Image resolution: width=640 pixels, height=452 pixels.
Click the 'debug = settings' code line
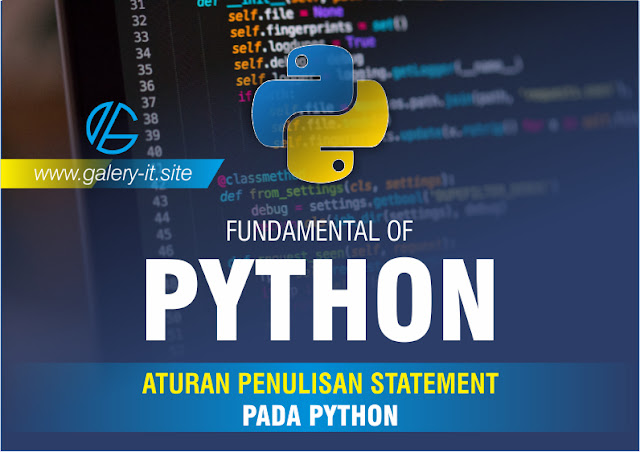click(378, 205)
